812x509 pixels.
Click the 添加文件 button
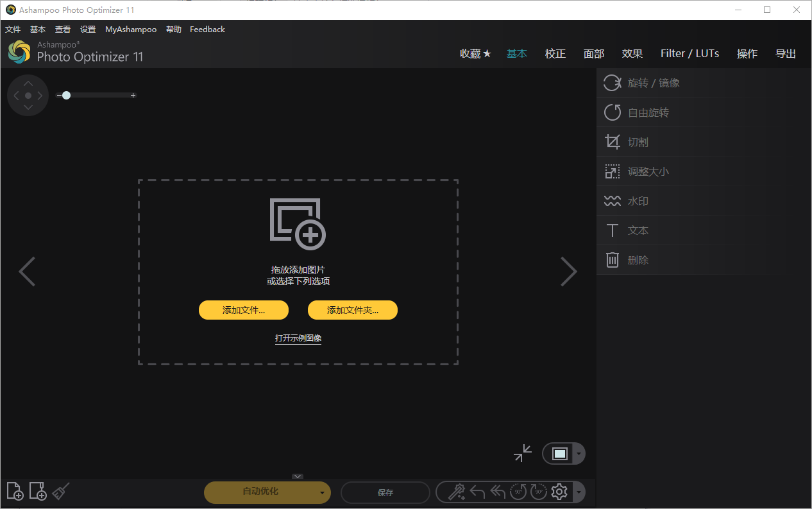tap(244, 309)
